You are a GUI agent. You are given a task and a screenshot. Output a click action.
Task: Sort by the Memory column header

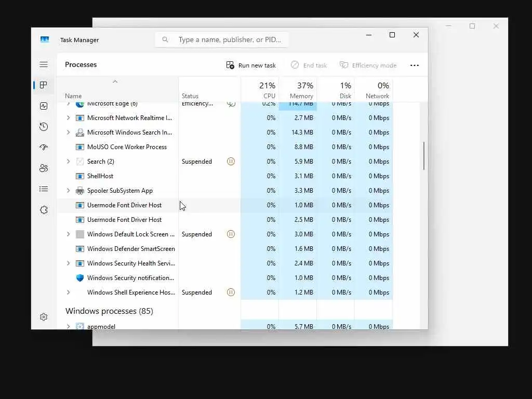[298, 90]
